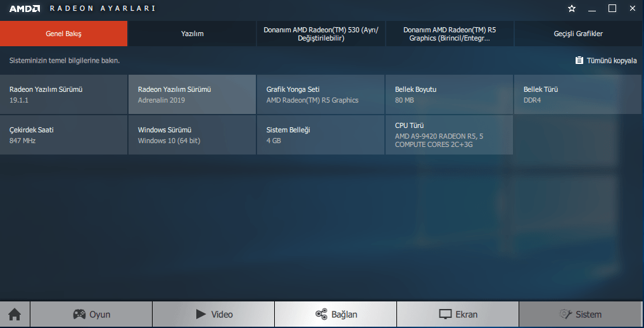Viewport: 644px width, 328px height.
Task: Open the Sistem system section
Action: 580,315
